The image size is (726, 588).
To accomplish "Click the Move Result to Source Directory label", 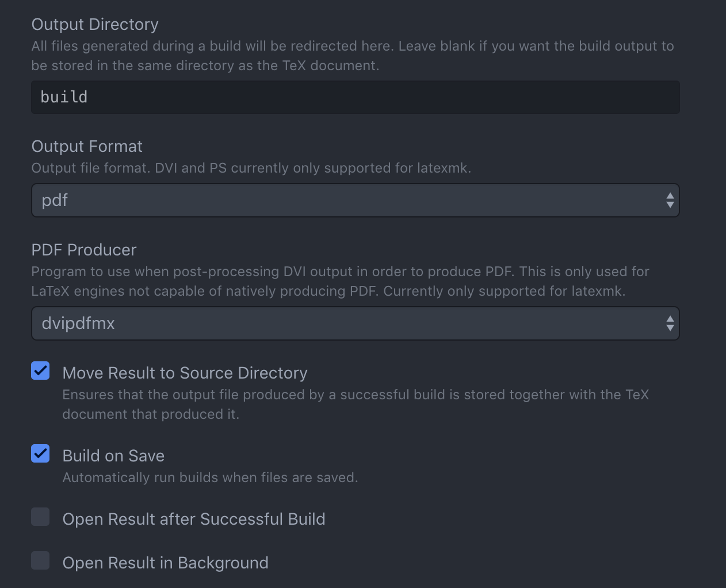I will [185, 373].
